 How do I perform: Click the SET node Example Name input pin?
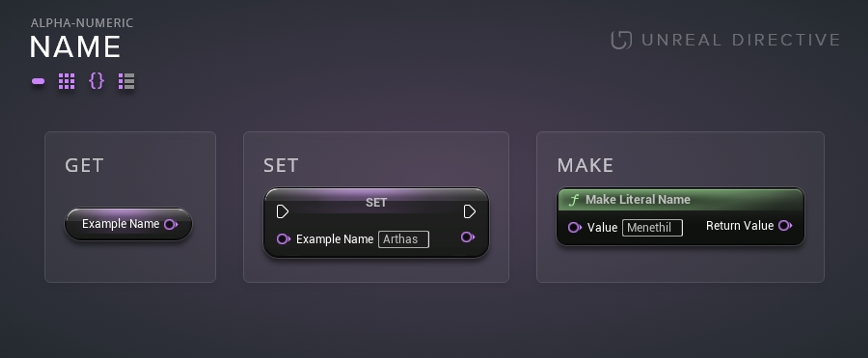[x=283, y=239]
